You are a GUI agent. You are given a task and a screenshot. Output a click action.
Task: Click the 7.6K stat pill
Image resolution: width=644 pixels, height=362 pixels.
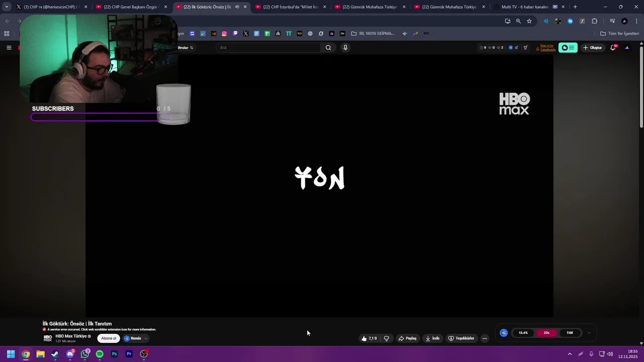pyautogui.click(x=570, y=333)
